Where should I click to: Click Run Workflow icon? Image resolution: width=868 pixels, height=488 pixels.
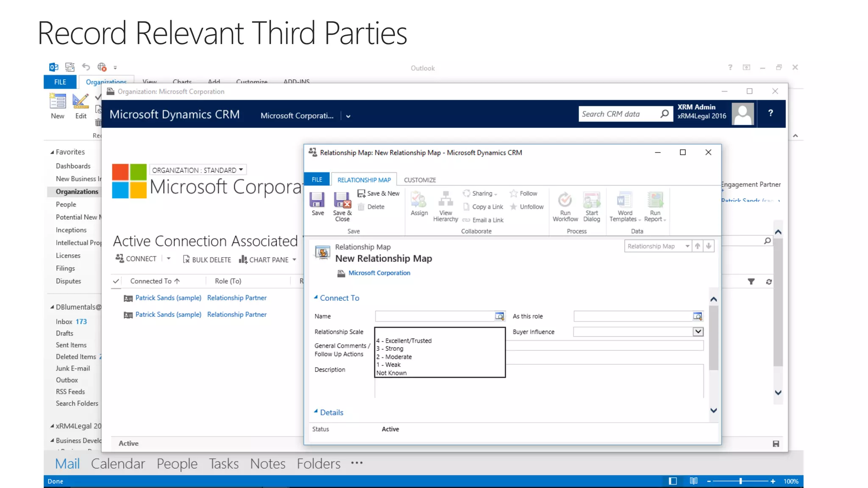pos(565,200)
